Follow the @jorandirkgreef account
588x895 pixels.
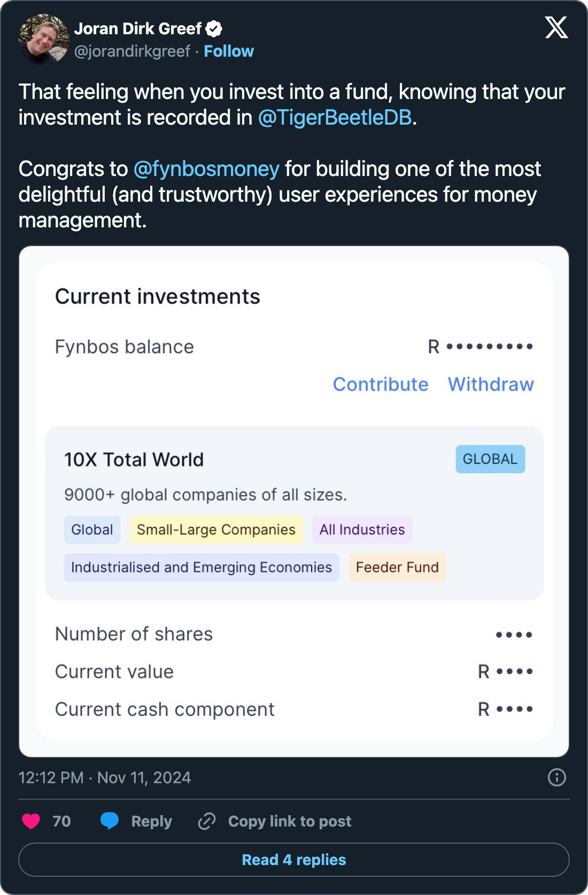[x=229, y=51]
